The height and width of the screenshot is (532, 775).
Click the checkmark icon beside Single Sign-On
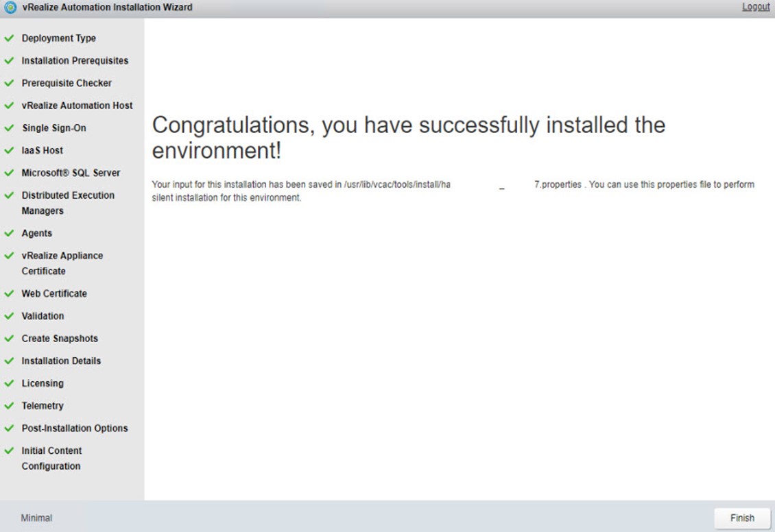pyautogui.click(x=9, y=128)
